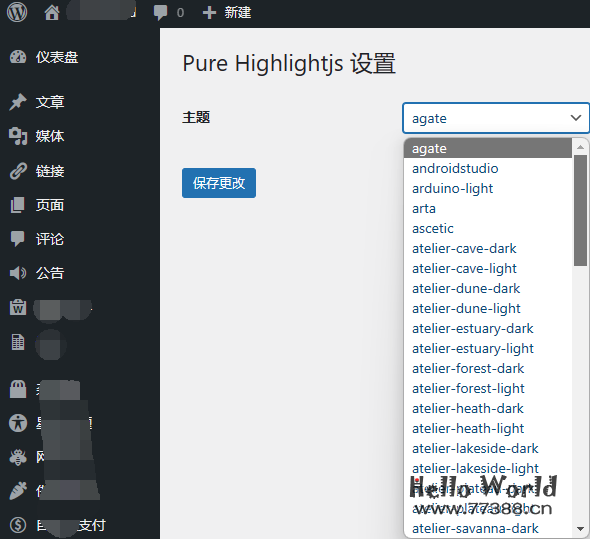Pick atelier-lakeside-dark from the list
The image size is (590, 539).
[x=488, y=448]
